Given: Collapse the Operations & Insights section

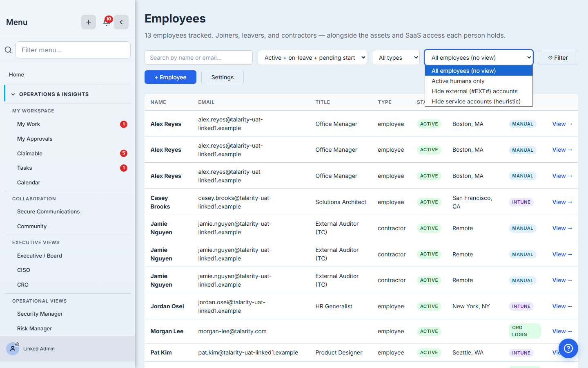Looking at the screenshot, I should pos(68,94).
